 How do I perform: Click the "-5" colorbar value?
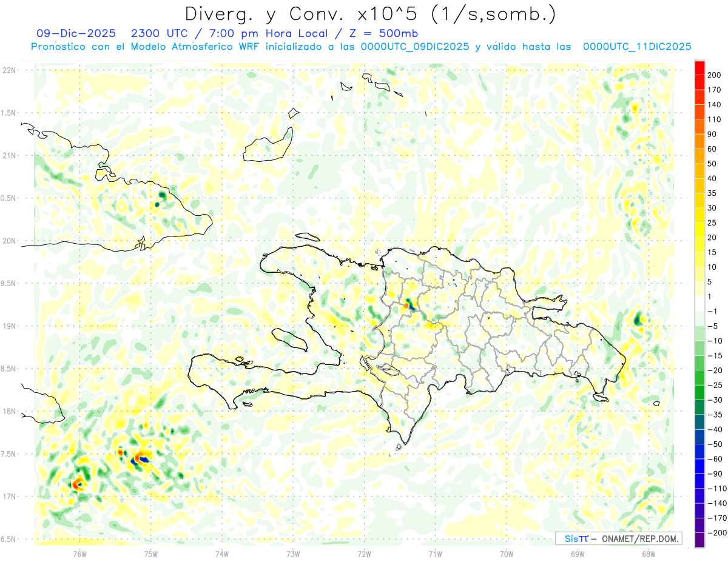click(x=713, y=326)
